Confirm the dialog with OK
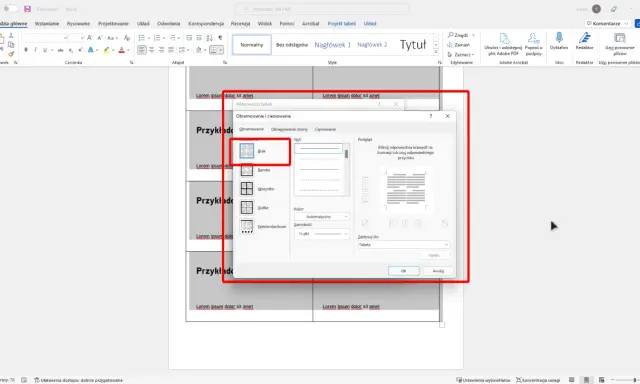640x384 pixels. 404,271
